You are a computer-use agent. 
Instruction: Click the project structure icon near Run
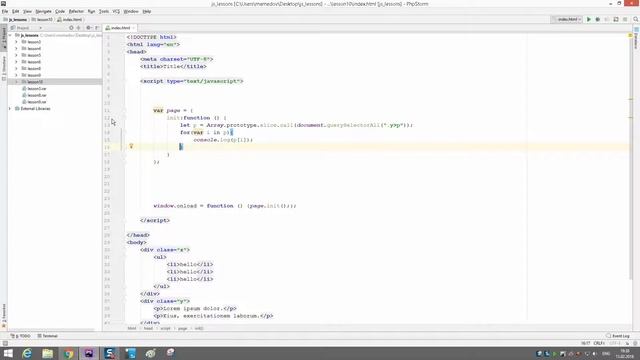616,19
